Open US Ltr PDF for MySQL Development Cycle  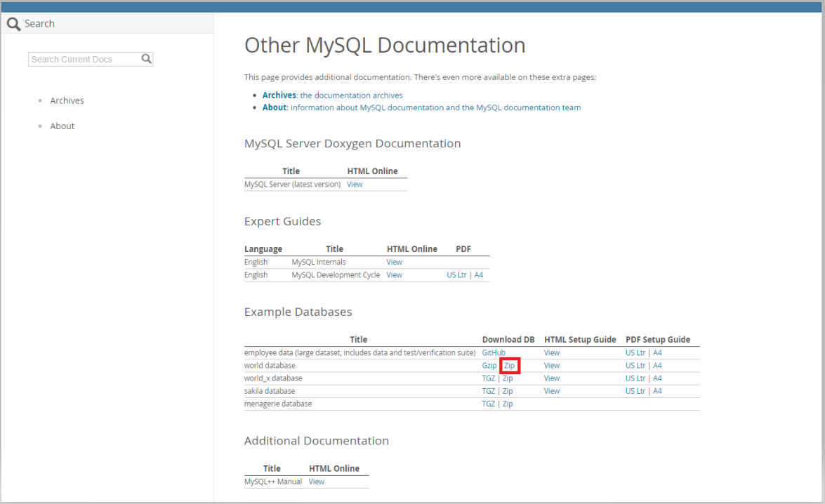(456, 275)
